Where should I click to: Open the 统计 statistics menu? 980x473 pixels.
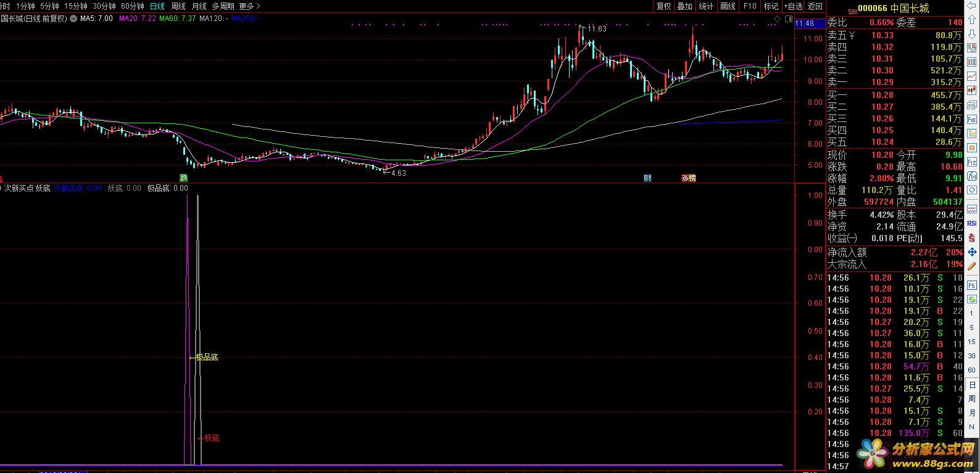click(x=707, y=6)
